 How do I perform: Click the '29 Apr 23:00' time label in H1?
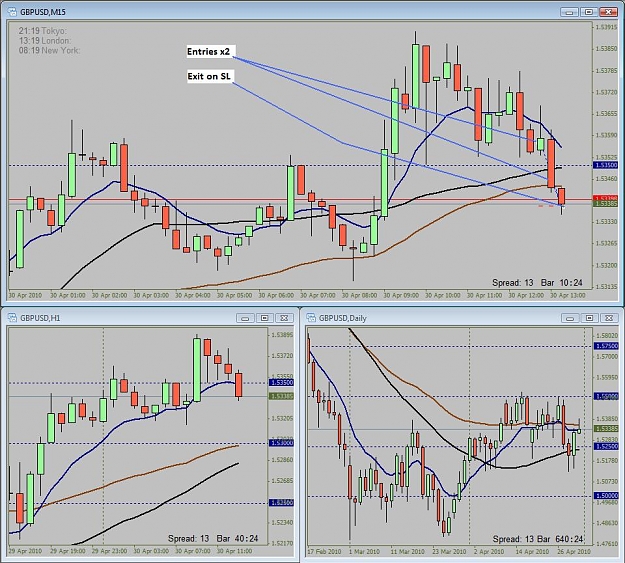coord(109,551)
